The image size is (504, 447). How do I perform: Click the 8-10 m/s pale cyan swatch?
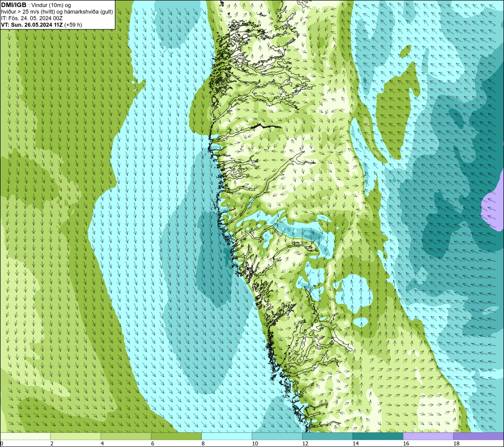(227, 436)
